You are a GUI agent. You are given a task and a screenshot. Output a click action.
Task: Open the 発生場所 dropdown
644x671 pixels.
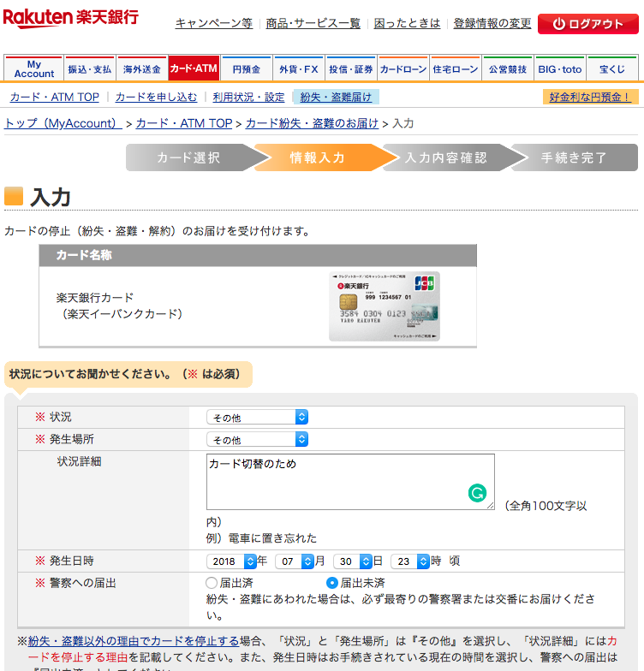click(257, 439)
